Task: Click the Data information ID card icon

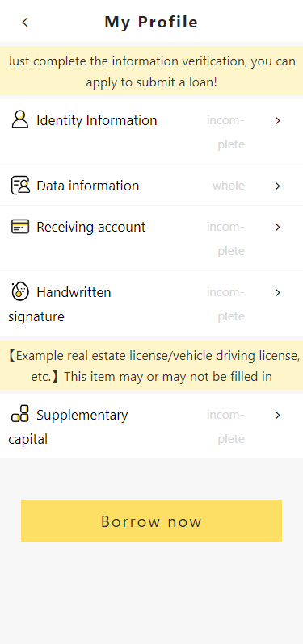Action: [x=20, y=186]
